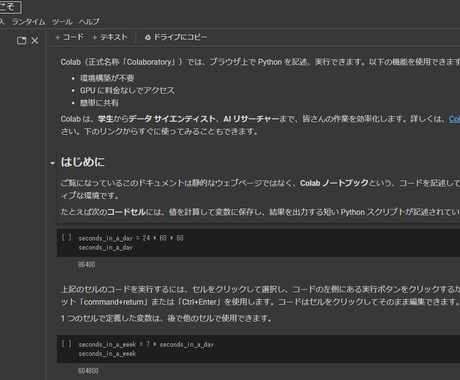Open the ツール menu
The image size is (460, 380).
(62, 22)
